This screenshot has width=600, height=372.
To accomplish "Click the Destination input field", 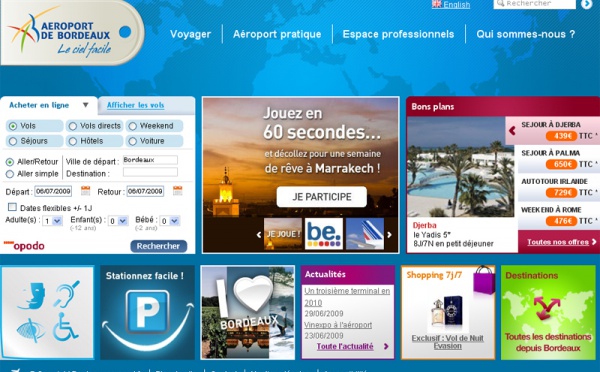I will pos(150,172).
